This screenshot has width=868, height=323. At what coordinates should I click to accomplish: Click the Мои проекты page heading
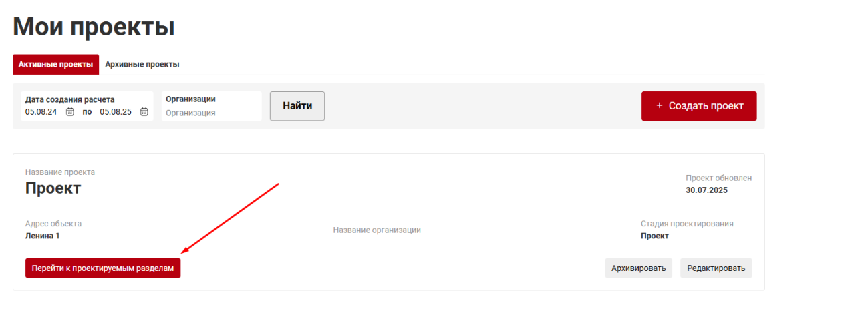click(x=94, y=27)
